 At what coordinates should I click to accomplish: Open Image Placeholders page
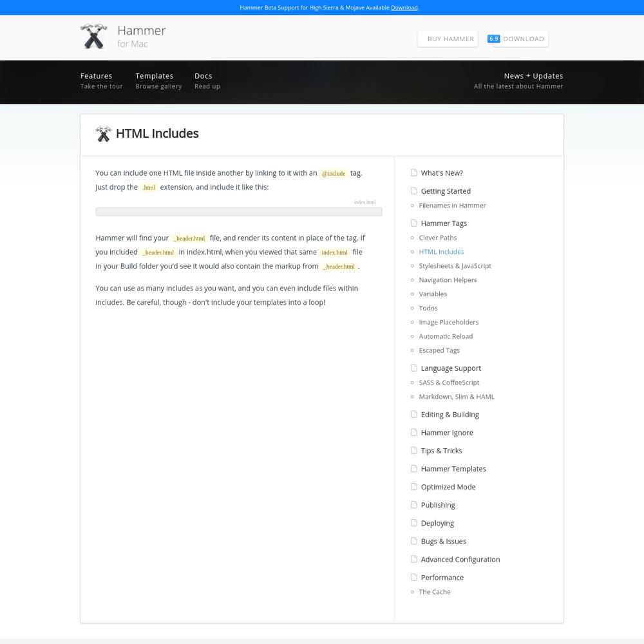449,322
